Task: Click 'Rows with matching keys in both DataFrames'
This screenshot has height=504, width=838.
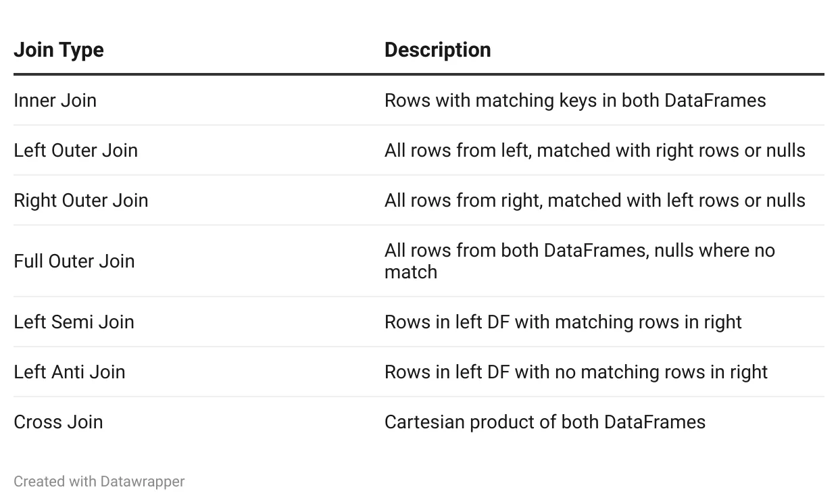Action: pyautogui.click(x=575, y=100)
